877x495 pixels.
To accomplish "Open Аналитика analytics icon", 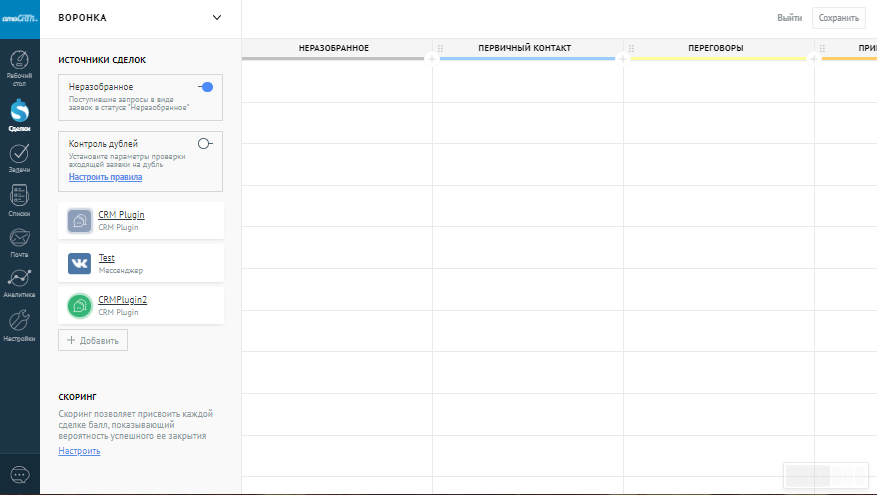I will (x=19, y=281).
